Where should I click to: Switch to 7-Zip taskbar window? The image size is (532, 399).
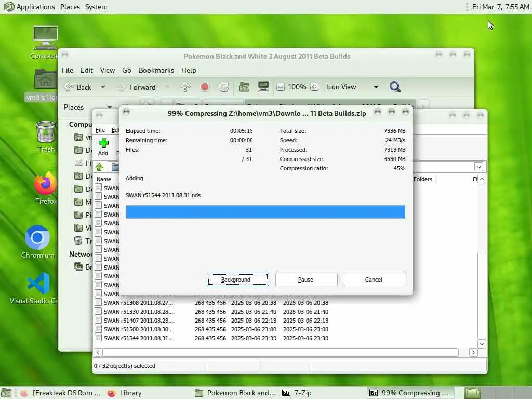(297, 393)
